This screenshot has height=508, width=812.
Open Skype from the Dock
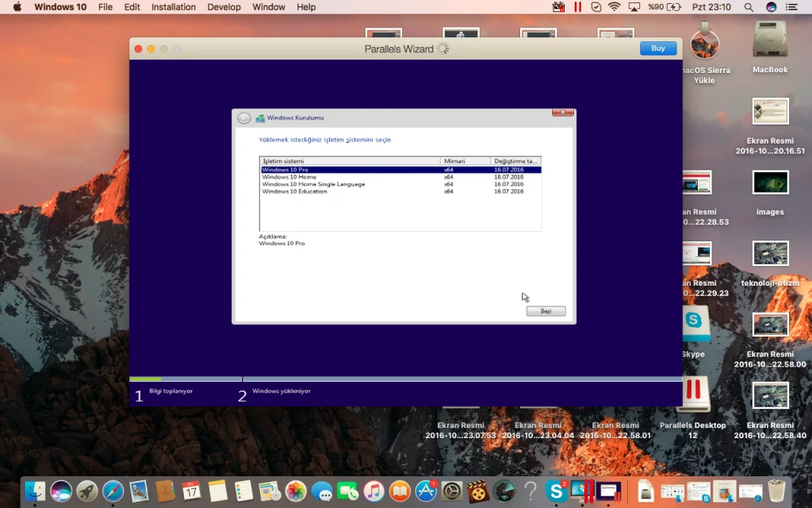(x=556, y=491)
